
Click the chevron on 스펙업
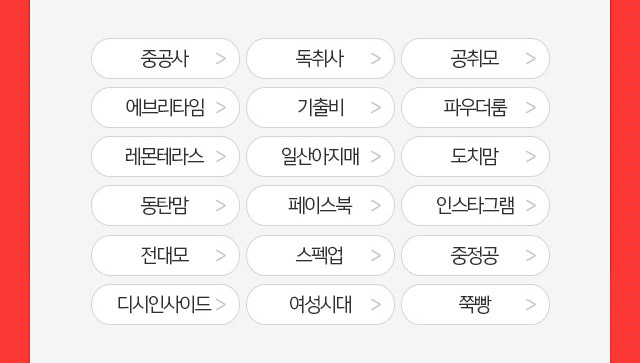click(x=376, y=256)
